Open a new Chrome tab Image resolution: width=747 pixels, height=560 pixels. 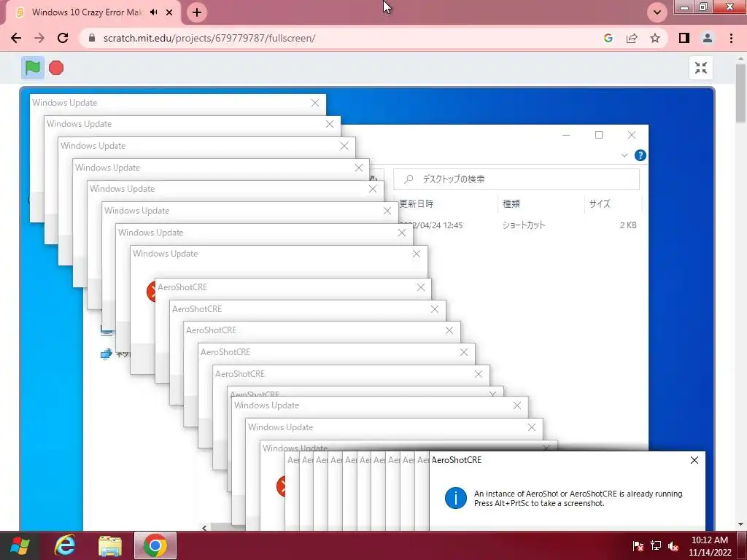[x=197, y=12]
